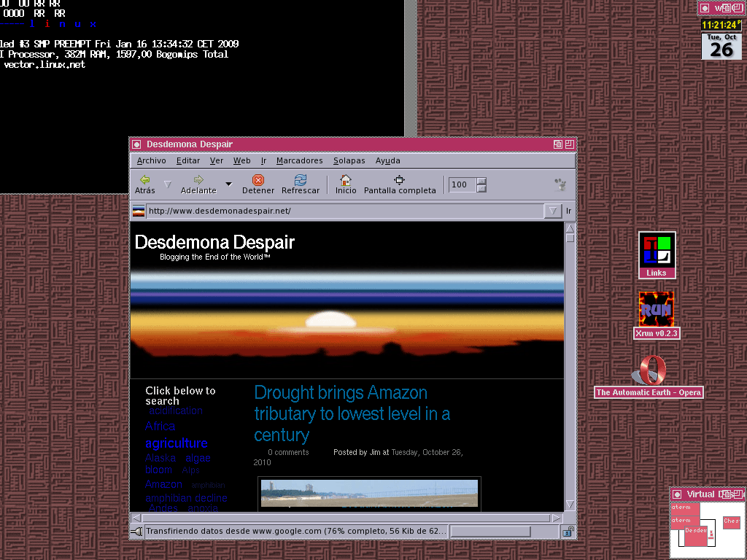747x560 pixels.
Task: Stop page loading with Detener
Action: [258, 179]
